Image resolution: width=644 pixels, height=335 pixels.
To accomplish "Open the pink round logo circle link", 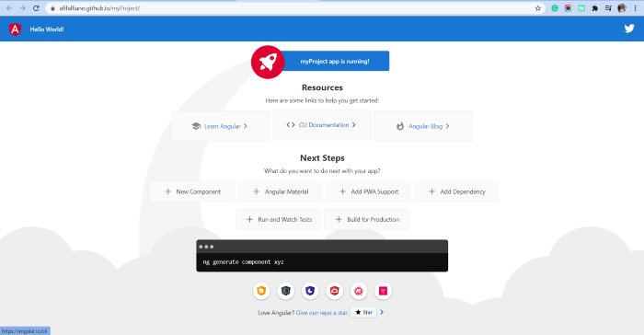I will point(359,291).
